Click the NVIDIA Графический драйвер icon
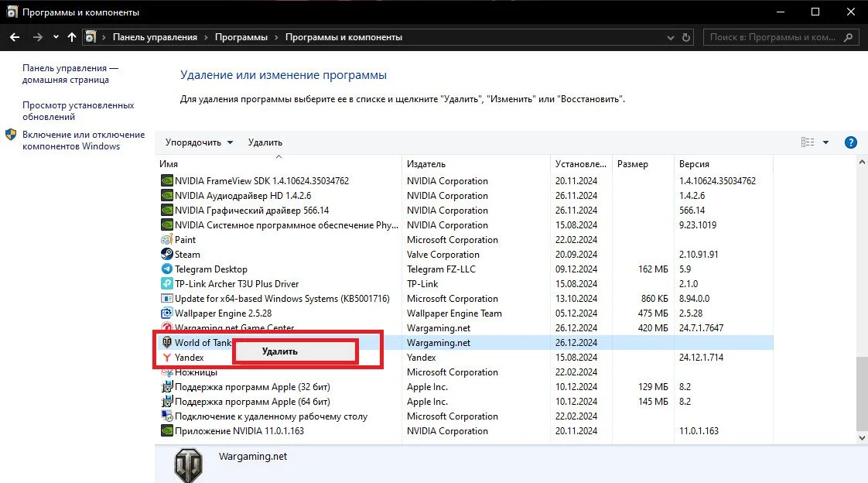 pyautogui.click(x=166, y=211)
